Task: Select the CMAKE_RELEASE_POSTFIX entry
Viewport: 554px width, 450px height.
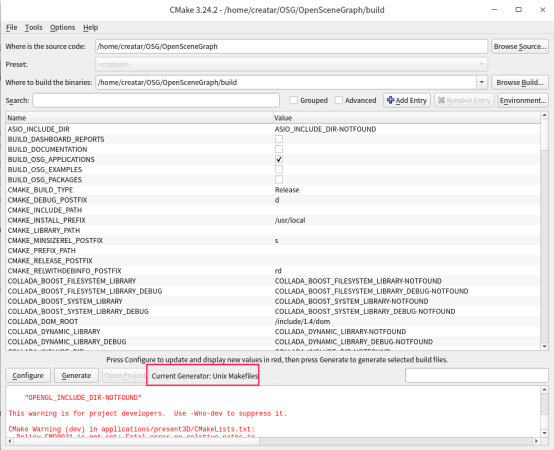Action: coord(50,261)
